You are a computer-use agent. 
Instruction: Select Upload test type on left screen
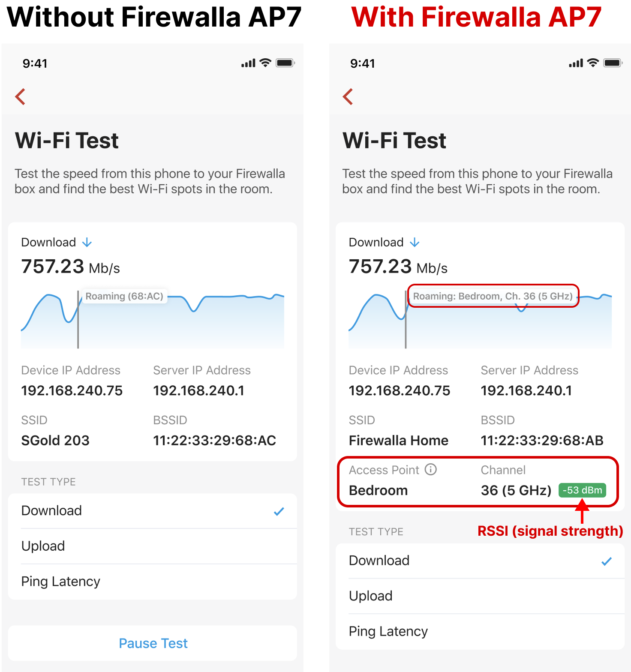click(x=152, y=546)
